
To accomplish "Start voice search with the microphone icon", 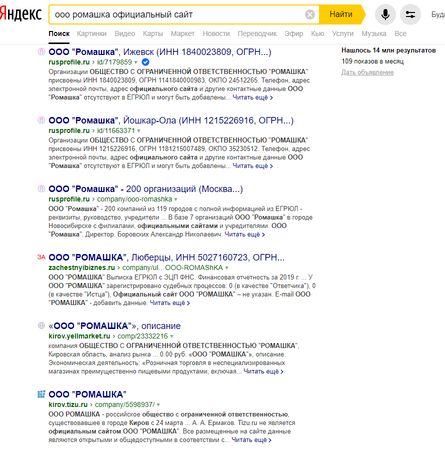I will [x=385, y=14].
